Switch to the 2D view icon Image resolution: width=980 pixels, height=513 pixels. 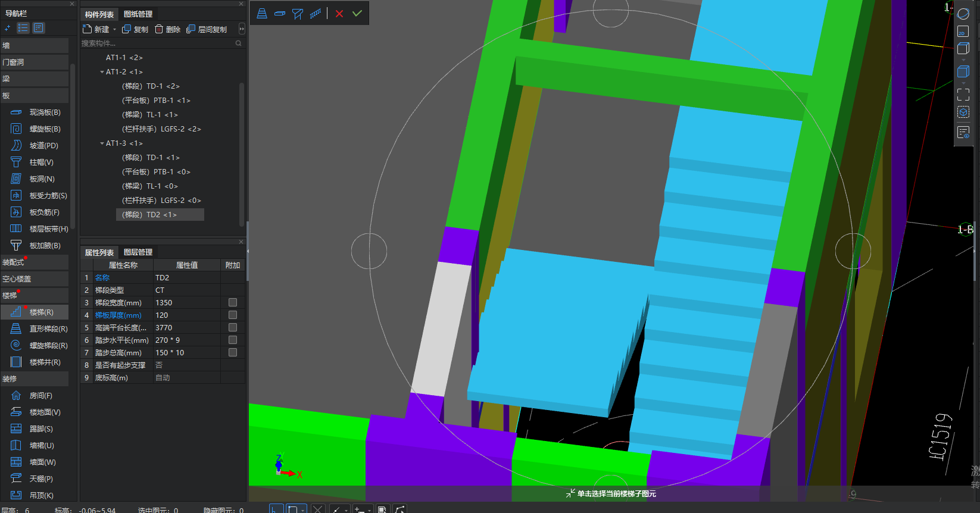963,31
